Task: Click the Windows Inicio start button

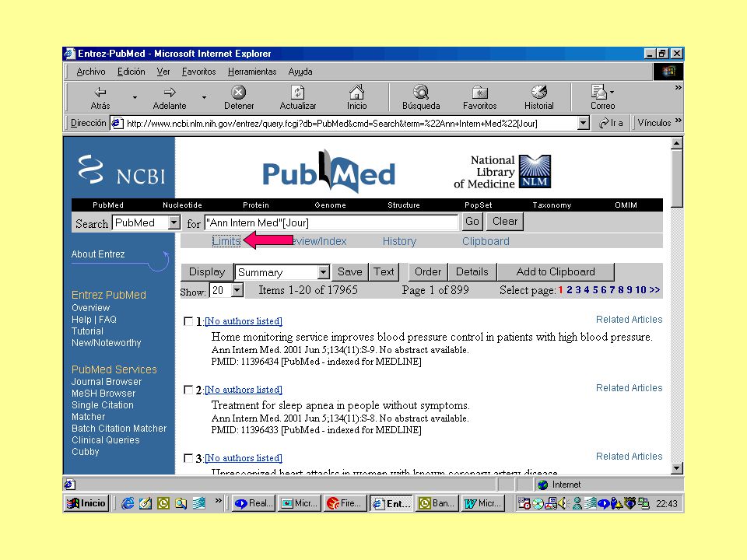Action: point(86,503)
